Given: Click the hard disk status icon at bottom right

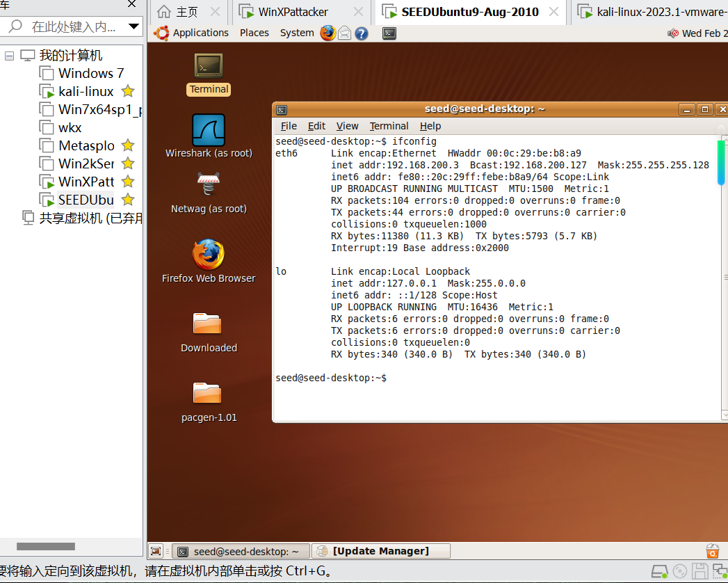Looking at the screenshot, I should click(659, 571).
